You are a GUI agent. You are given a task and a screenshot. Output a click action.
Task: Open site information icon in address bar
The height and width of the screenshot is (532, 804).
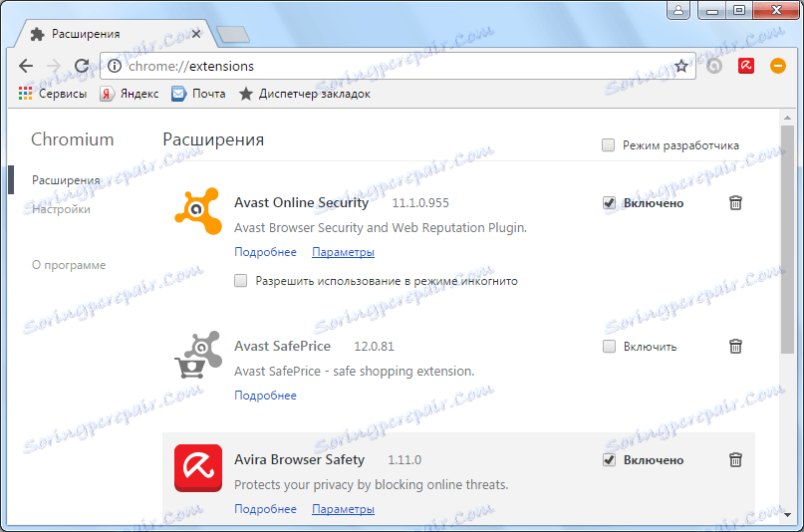115,66
